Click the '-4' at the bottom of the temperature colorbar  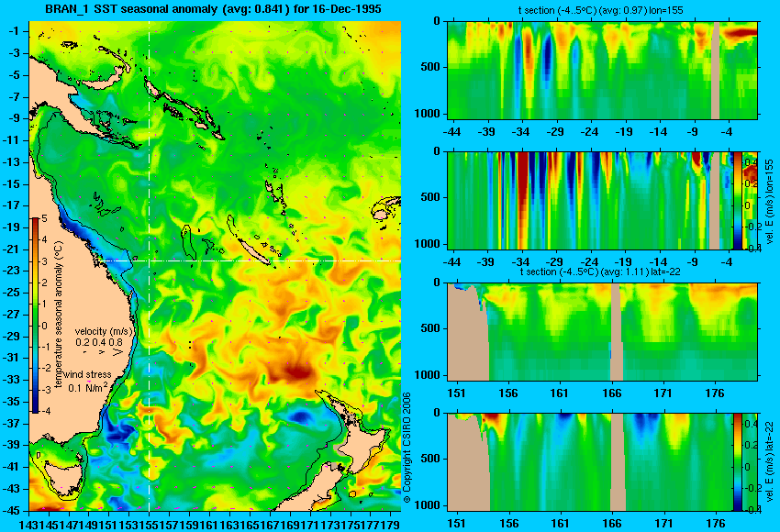44,411
